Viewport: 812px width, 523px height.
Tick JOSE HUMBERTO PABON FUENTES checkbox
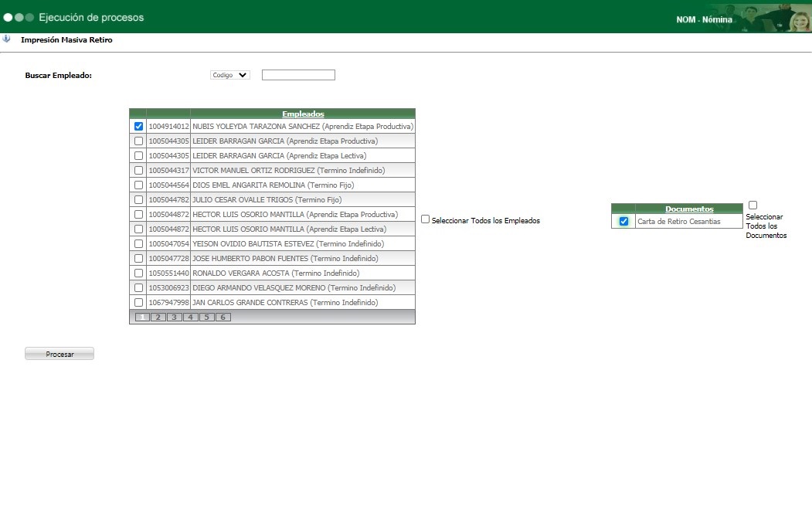click(138, 258)
